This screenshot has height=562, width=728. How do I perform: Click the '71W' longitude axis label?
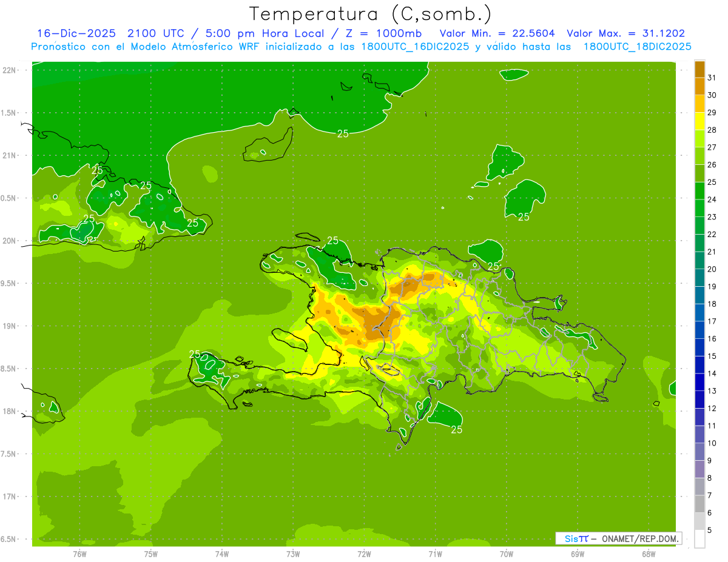(x=435, y=554)
